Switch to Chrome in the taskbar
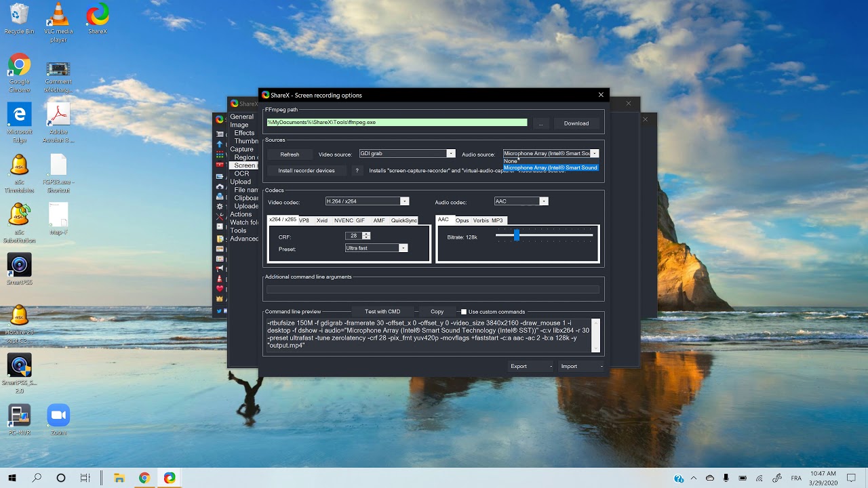Viewport: 868px width, 488px height. (x=144, y=478)
